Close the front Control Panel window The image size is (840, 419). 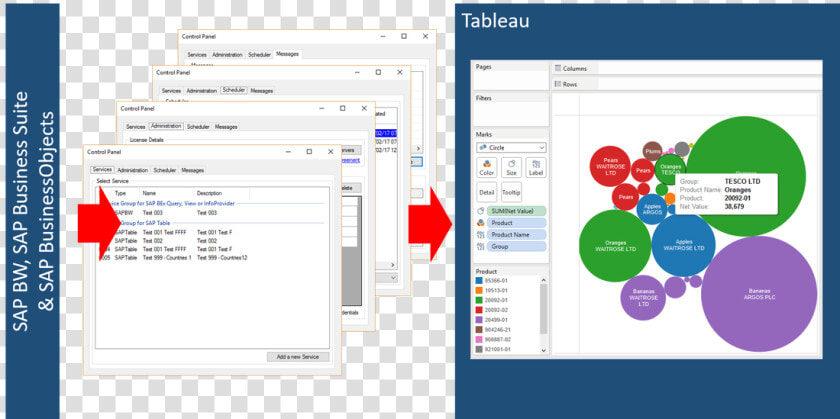331,152
